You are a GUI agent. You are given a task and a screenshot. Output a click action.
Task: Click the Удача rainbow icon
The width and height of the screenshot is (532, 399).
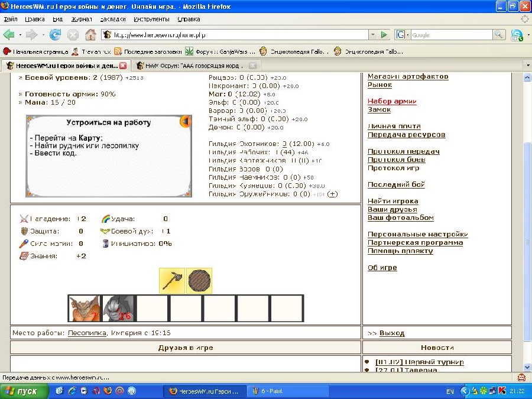(106, 219)
